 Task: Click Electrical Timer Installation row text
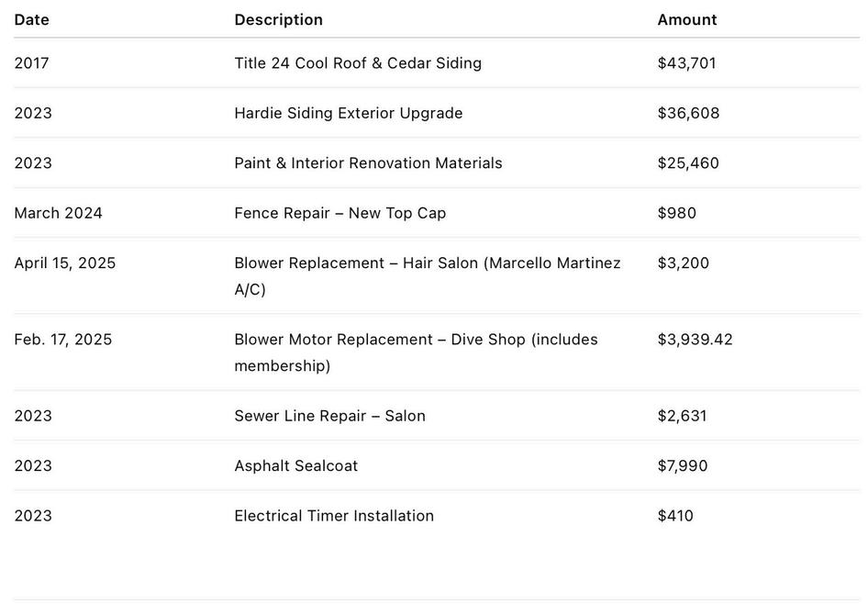pos(334,516)
